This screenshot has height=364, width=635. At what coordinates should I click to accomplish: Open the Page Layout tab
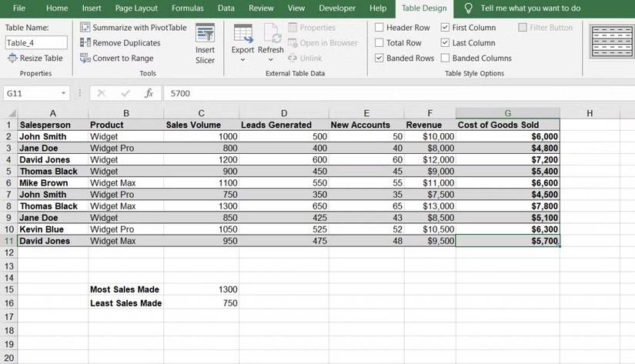tap(135, 8)
